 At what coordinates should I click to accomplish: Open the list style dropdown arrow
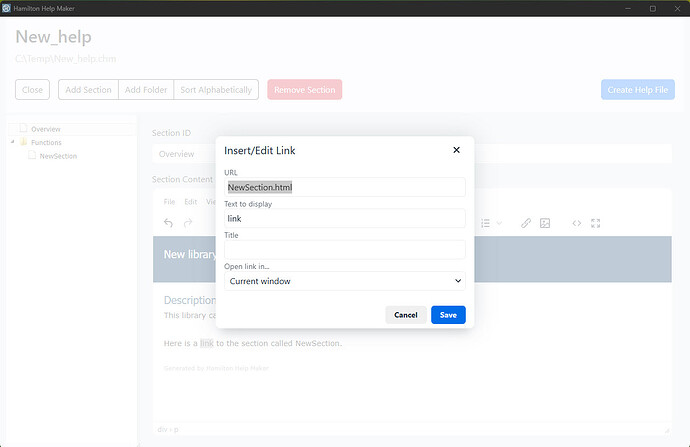coord(499,223)
